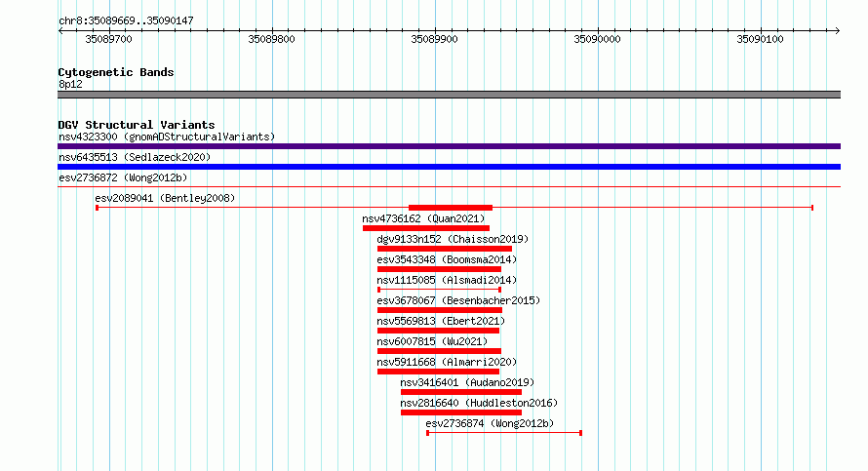This screenshot has height=471, width=868.
Task: Select the red bar under dgv9133n152
Action: (x=445, y=249)
